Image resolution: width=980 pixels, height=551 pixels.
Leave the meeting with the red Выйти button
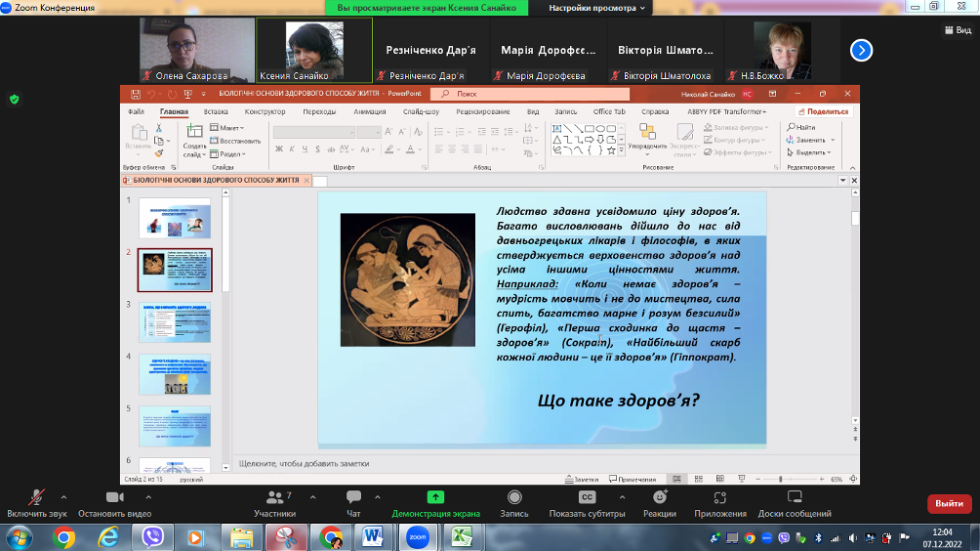(x=949, y=503)
